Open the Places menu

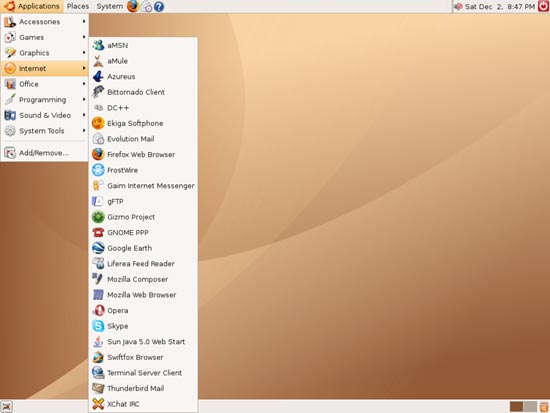[x=78, y=6]
